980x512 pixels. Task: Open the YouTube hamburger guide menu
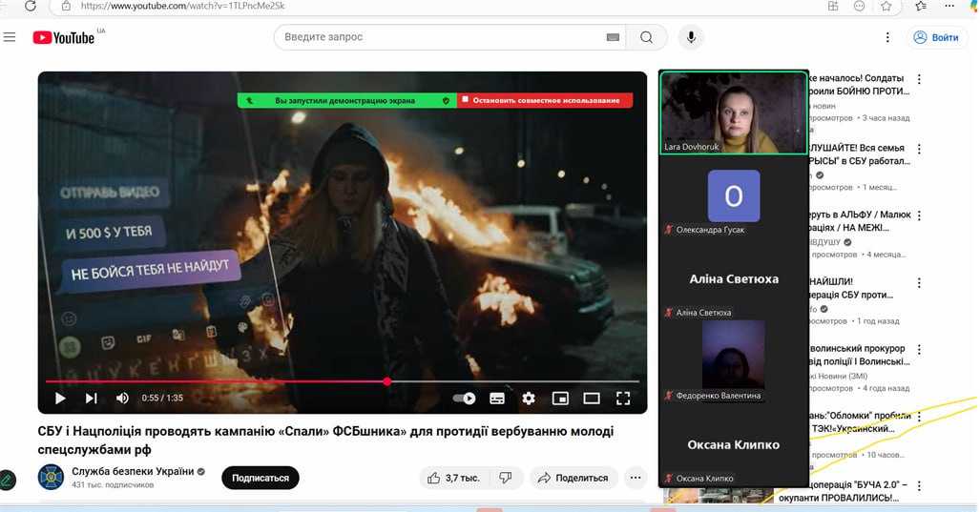(x=10, y=37)
